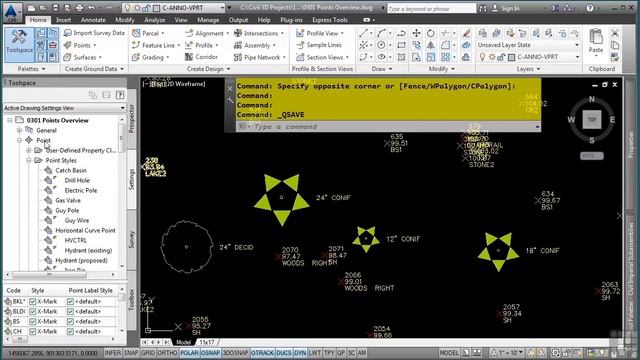Screen dimensions: 640x360
Task: Collapse the Point Styles node
Action: click(29, 160)
